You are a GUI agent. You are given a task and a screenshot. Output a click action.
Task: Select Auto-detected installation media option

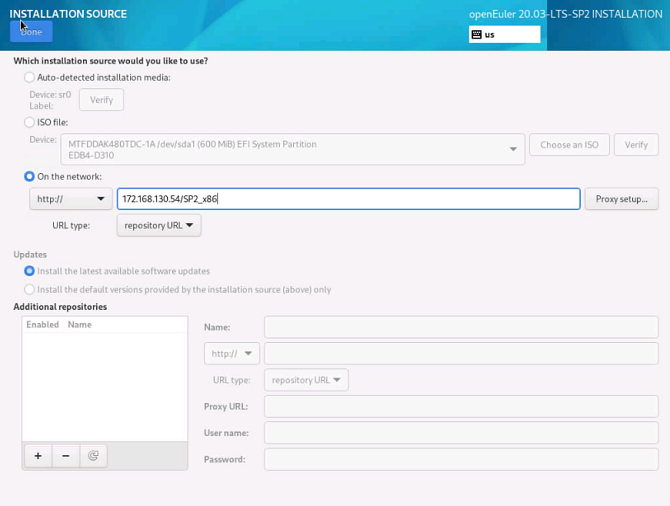click(30, 77)
